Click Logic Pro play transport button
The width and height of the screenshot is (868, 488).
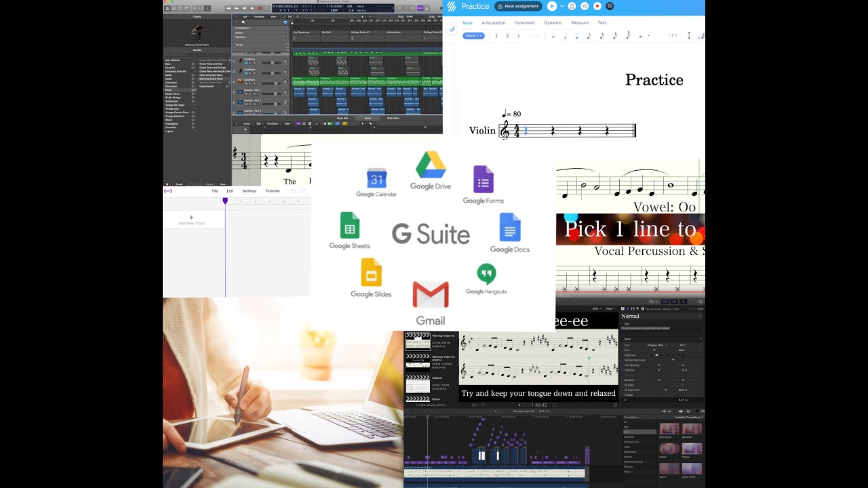(x=252, y=8)
